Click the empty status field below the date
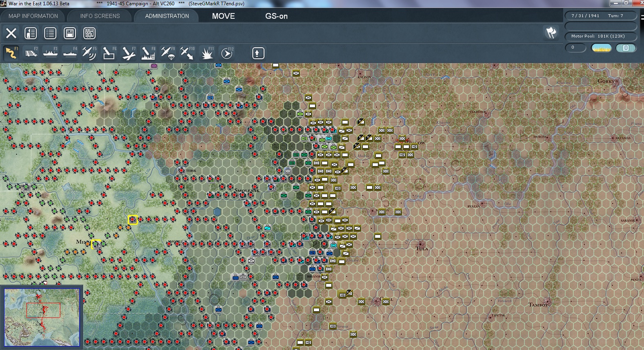 click(600, 26)
